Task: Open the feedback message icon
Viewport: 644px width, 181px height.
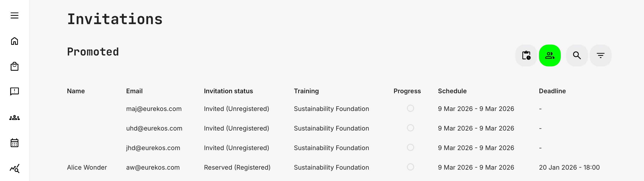Action: [15, 91]
